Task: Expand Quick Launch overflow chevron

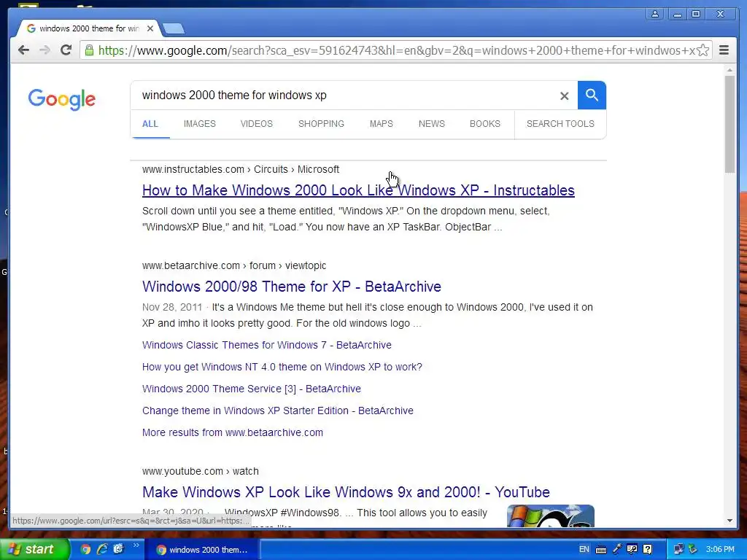Action: tap(136, 545)
